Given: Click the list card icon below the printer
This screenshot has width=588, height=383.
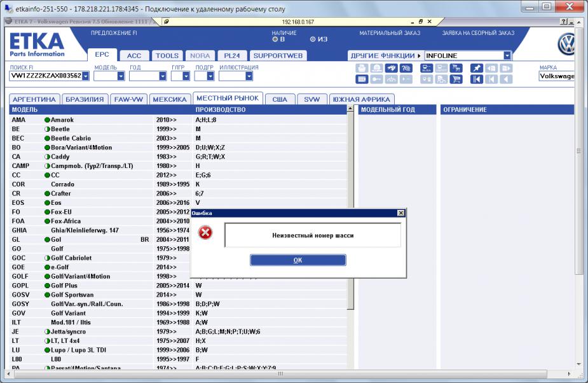Looking at the screenshot, I should (362, 80).
